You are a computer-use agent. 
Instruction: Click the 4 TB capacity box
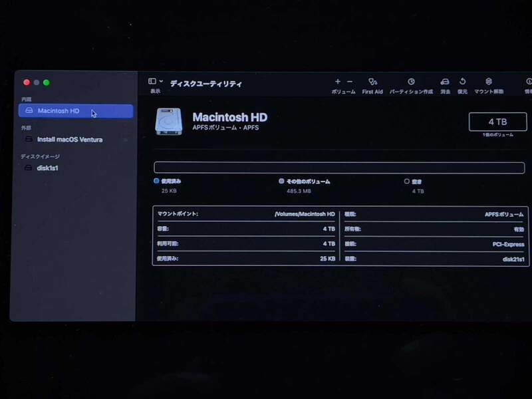497,122
